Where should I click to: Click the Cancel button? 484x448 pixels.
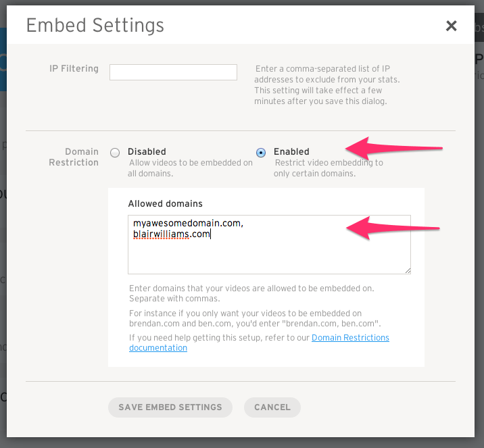click(272, 407)
